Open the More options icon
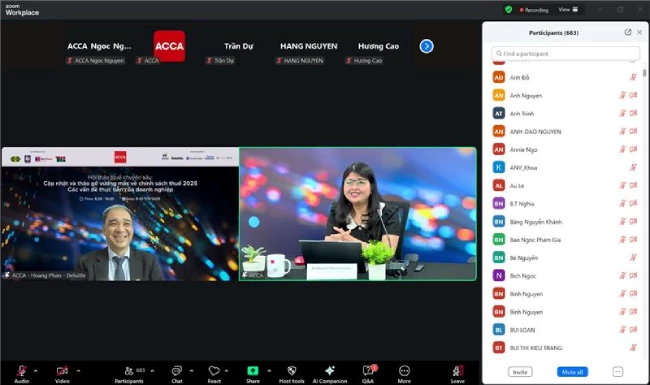Image resolution: width=650 pixels, height=385 pixels. pos(404,370)
